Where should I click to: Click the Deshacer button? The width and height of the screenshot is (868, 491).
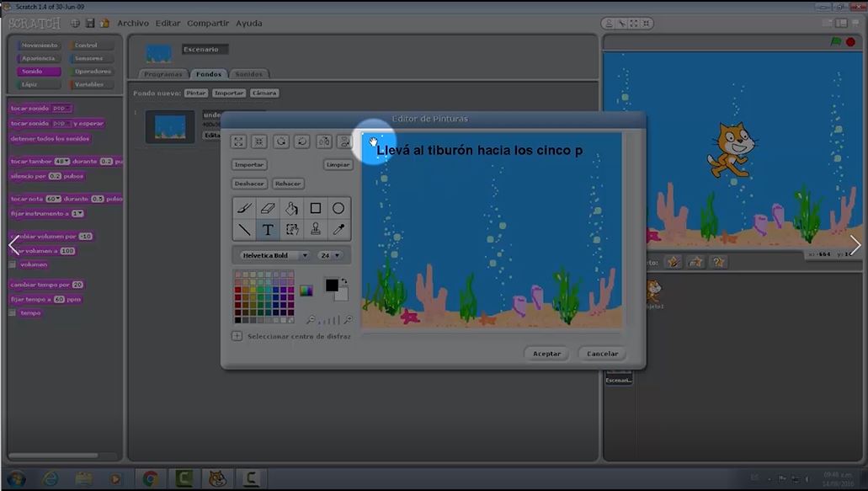pyautogui.click(x=249, y=184)
